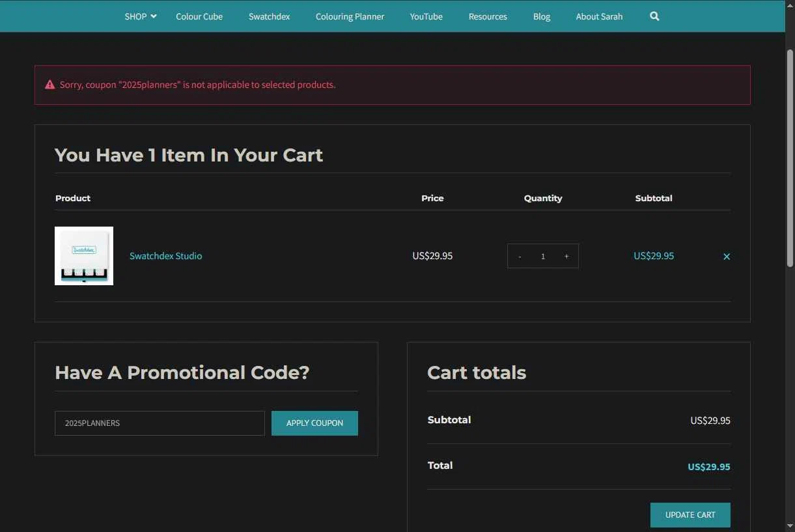Click the US$29.95 price cell
Viewport: 795px width, 532px height.
click(432, 256)
